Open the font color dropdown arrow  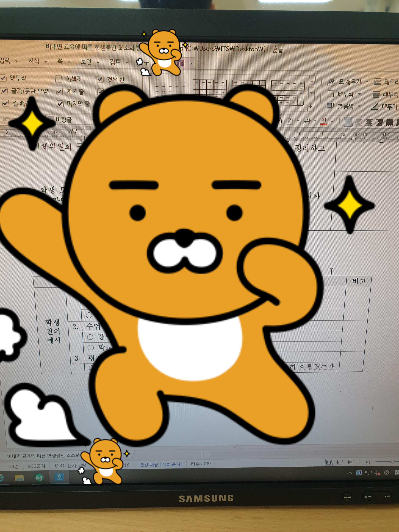tap(332, 121)
